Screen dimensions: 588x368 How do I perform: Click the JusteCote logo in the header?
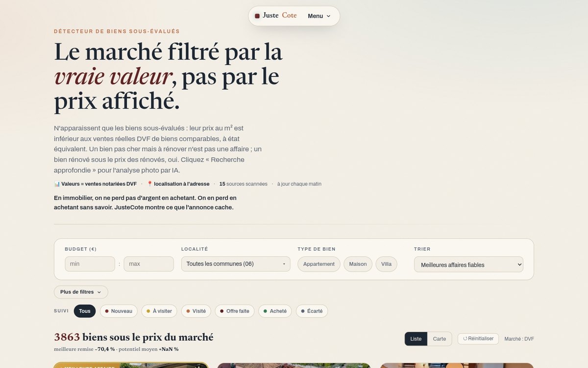click(276, 16)
